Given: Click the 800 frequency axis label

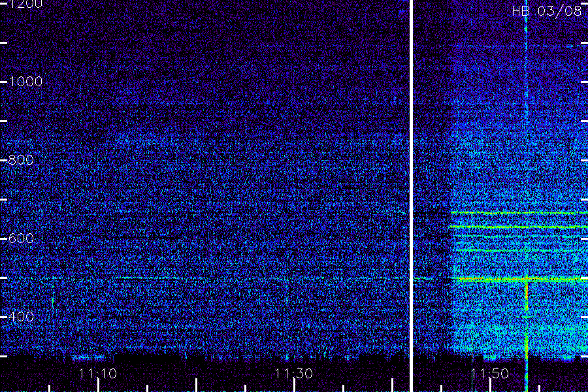Looking at the screenshot, I should click(21, 160).
